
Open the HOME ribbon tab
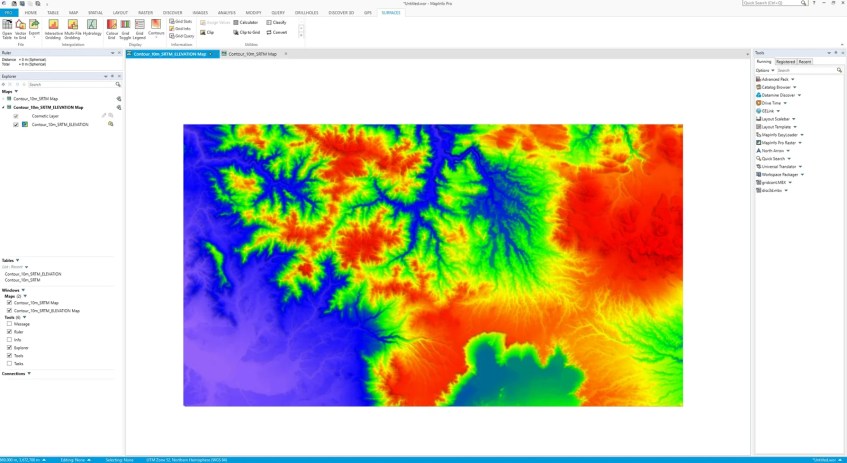point(31,12)
